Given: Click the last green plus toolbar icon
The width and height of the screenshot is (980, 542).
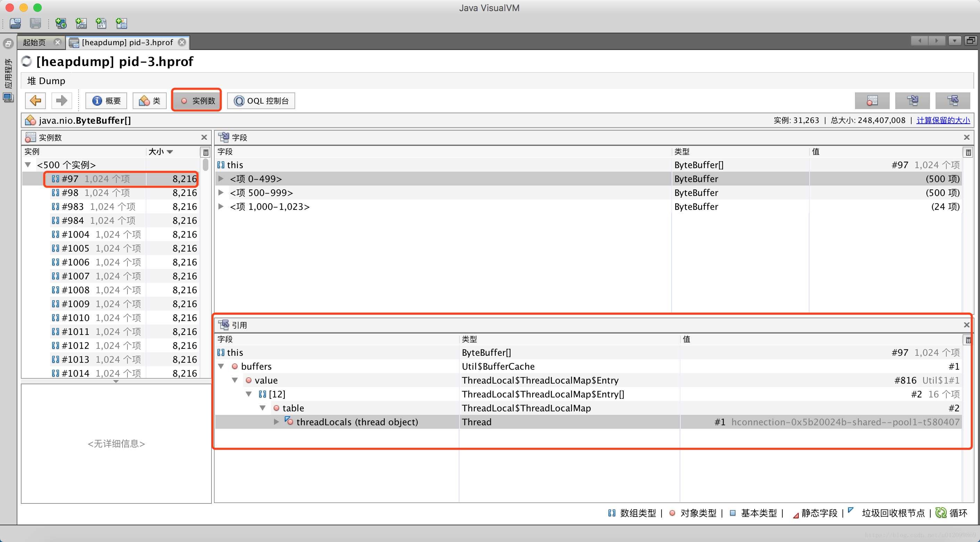Looking at the screenshot, I should (121, 24).
